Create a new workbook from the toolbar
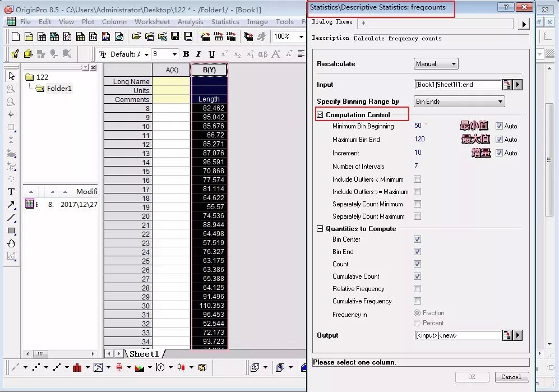 coord(41,36)
